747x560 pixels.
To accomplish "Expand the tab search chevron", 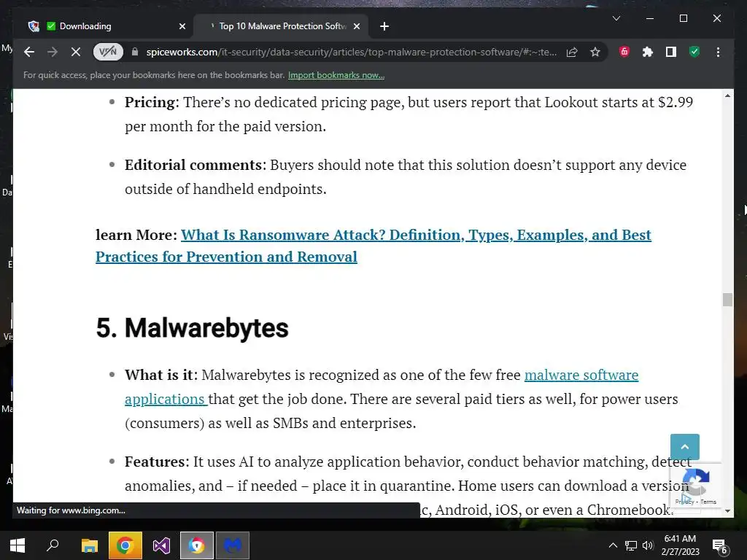I will pyautogui.click(x=616, y=18).
